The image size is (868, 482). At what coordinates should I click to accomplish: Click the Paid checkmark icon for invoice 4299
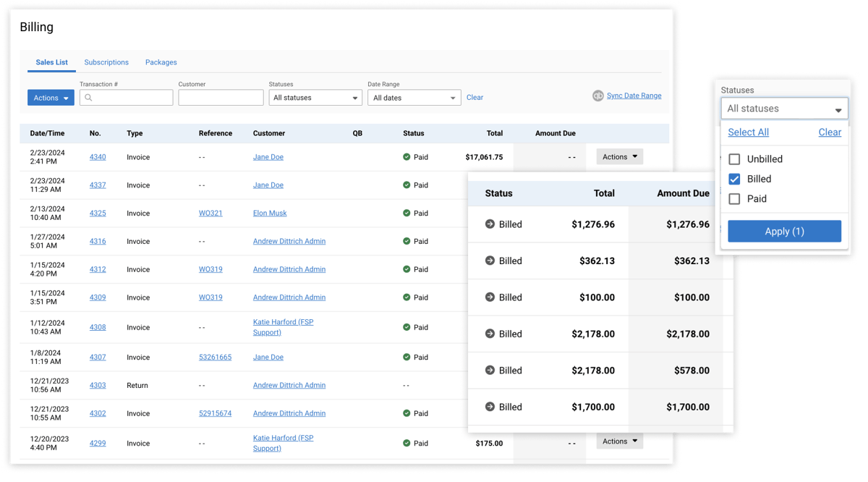click(407, 443)
